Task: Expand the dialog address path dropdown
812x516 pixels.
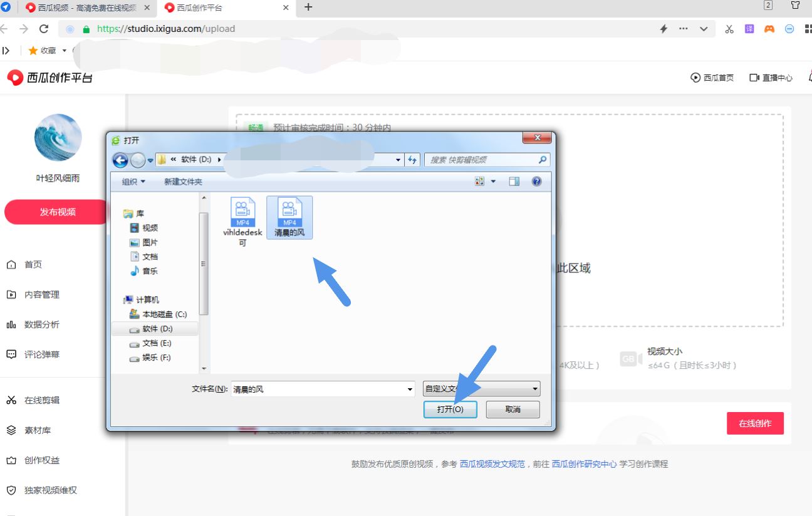Action: [x=398, y=160]
